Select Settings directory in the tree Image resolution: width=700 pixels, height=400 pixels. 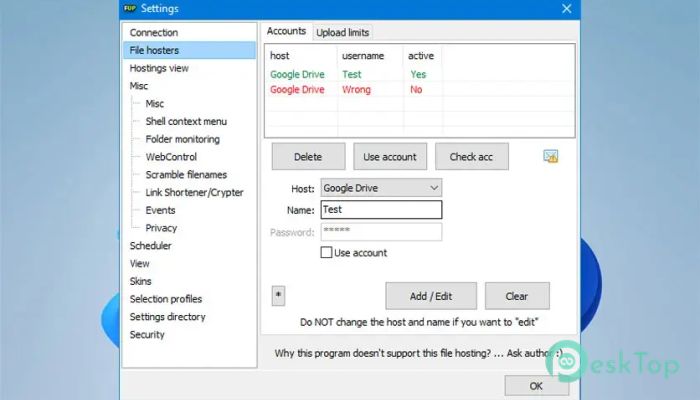pyautogui.click(x=167, y=317)
